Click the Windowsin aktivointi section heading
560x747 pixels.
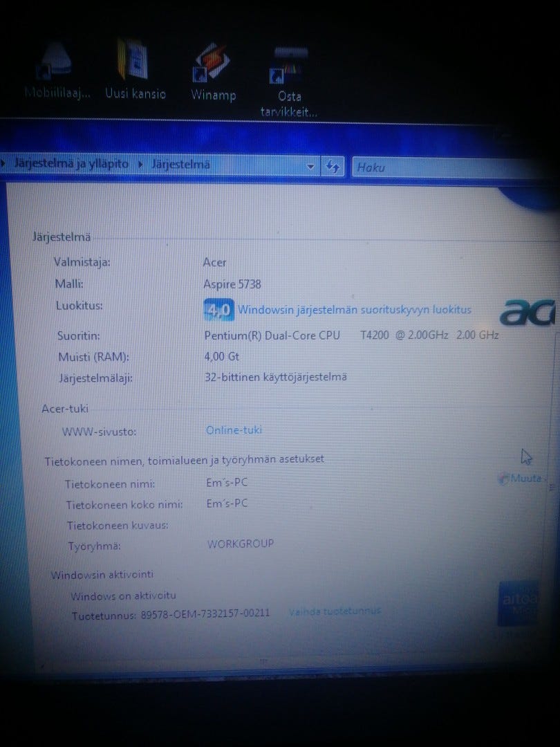pos(102,575)
